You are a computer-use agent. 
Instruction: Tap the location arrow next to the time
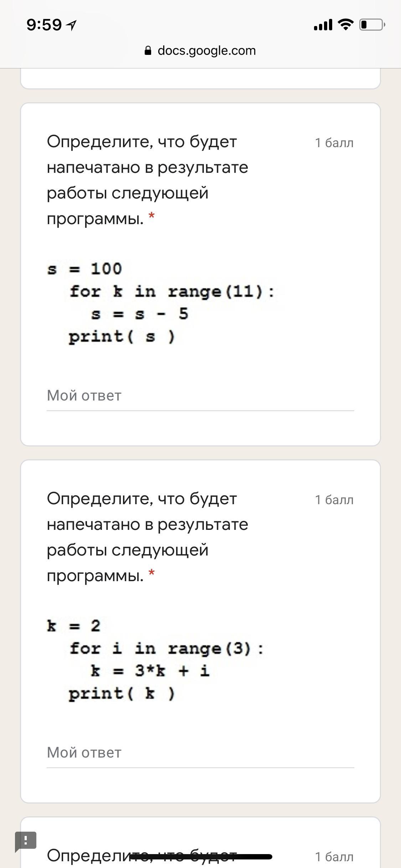point(72,25)
